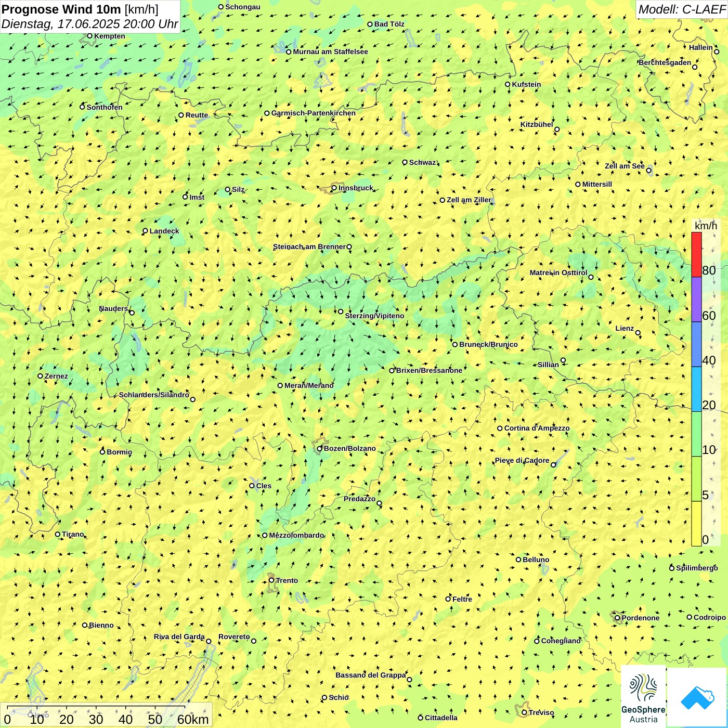The image size is (728, 728).
Task: Select the cyan 20–40 km/h legend color
Action: [696, 389]
